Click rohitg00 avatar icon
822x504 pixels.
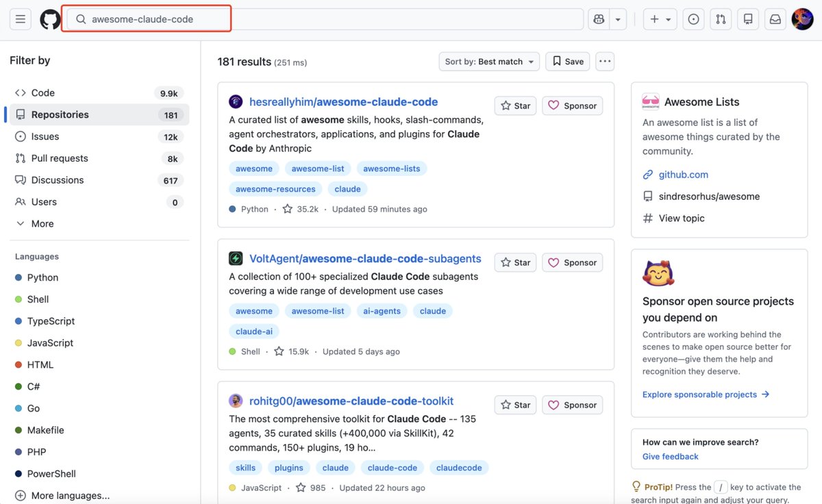(x=236, y=401)
